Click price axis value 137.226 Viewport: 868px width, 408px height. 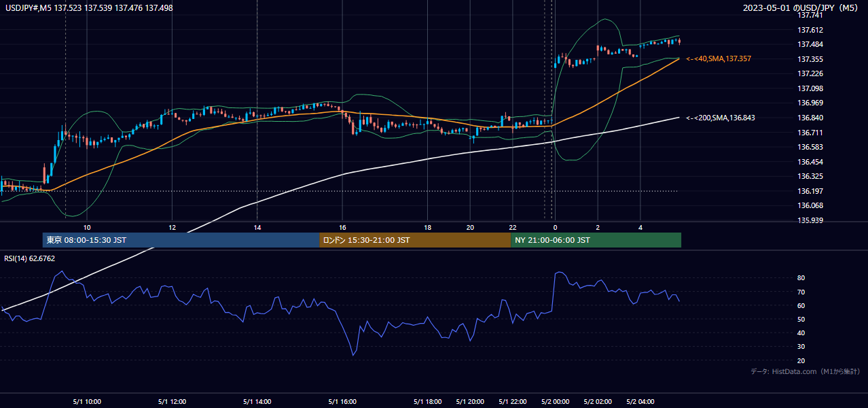[x=810, y=73]
